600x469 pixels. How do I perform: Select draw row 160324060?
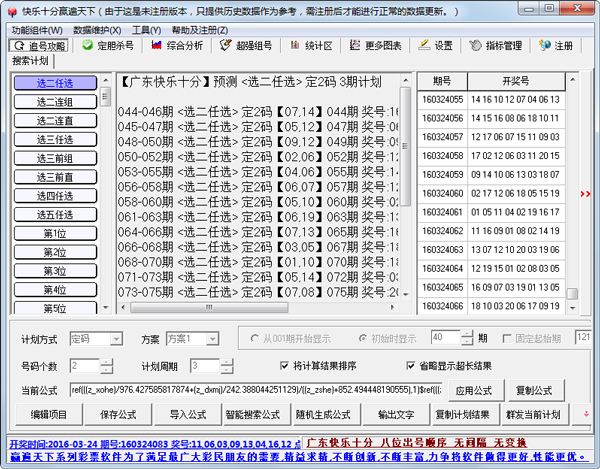point(491,193)
